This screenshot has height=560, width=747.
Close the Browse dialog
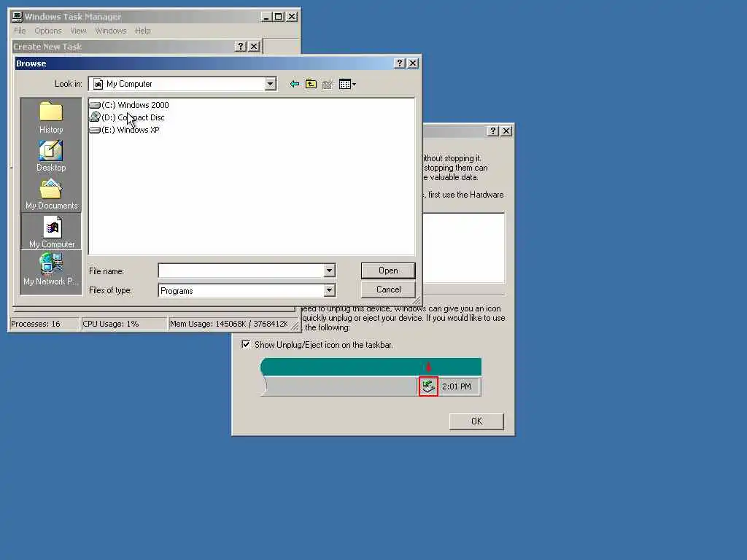tap(413, 63)
